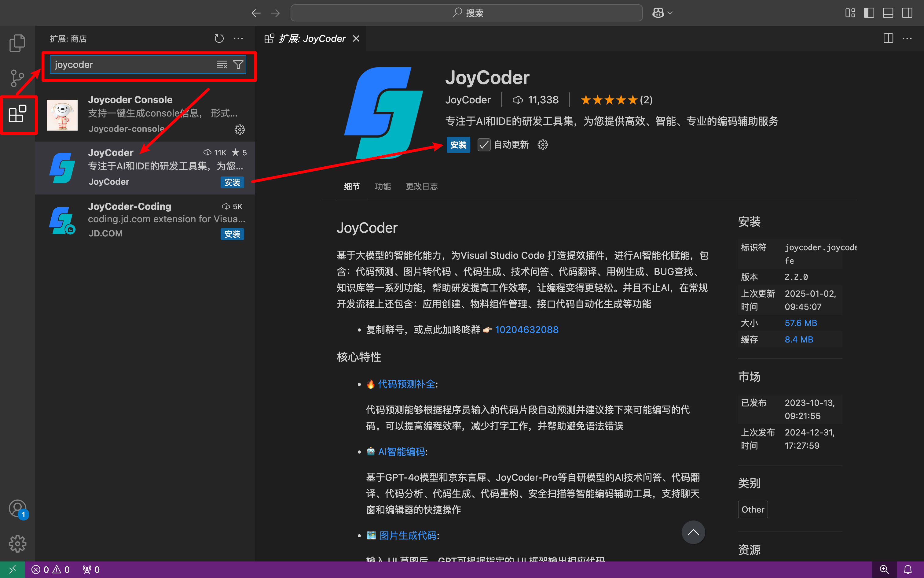Jump to top with the up-chevron button
Viewport: 924px width, 578px height.
pos(693,532)
